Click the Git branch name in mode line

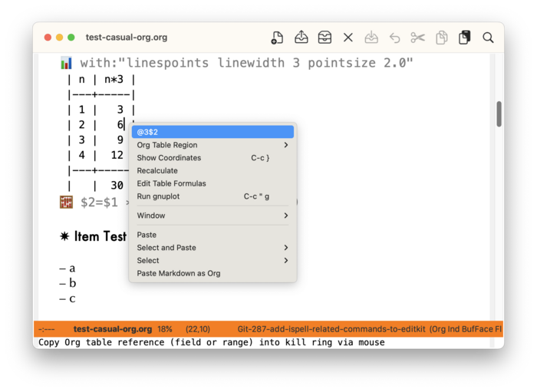click(x=331, y=329)
